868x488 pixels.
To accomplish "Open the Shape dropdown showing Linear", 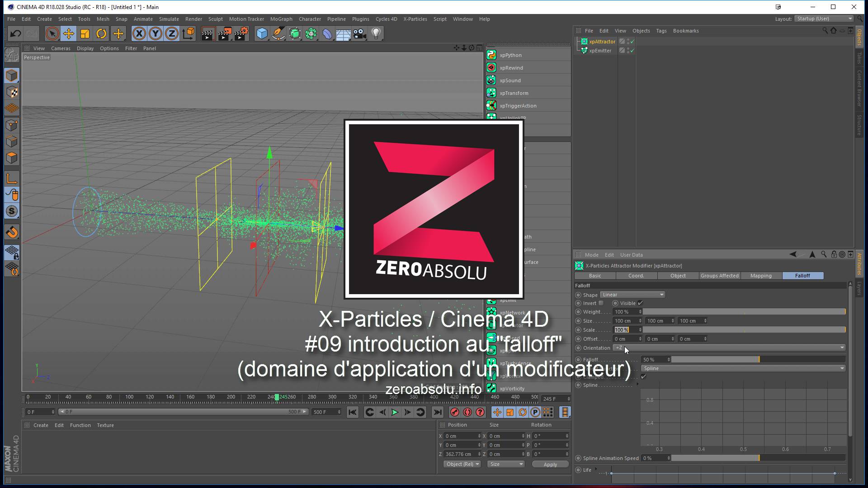I will (632, 295).
